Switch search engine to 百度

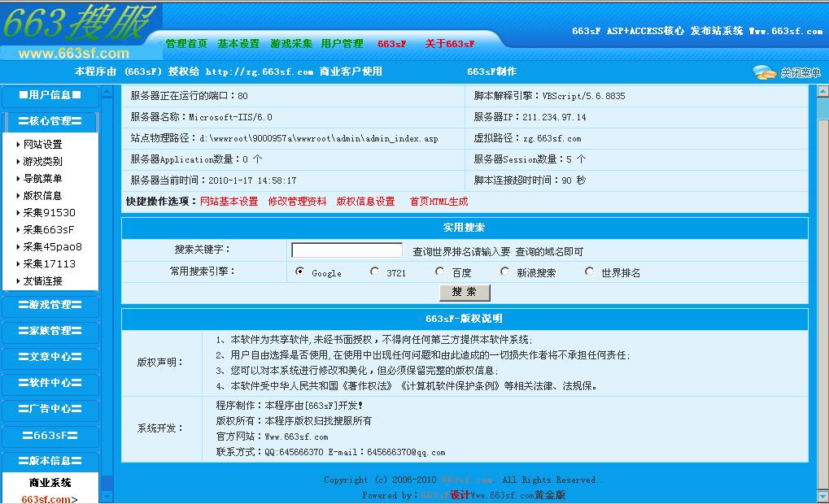tap(439, 272)
